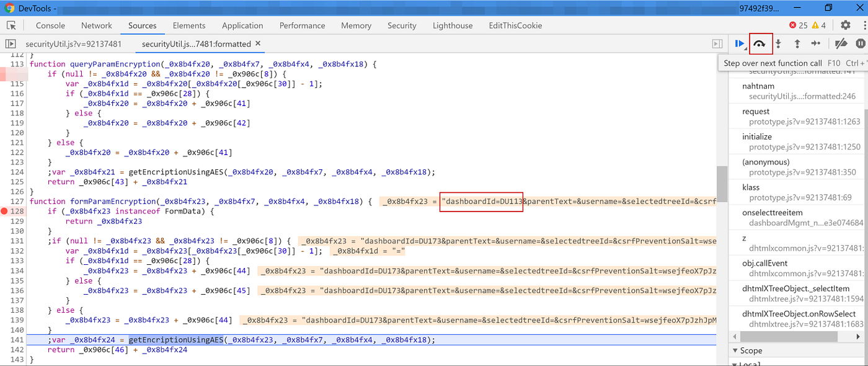Expand the Scope section

tap(751, 350)
